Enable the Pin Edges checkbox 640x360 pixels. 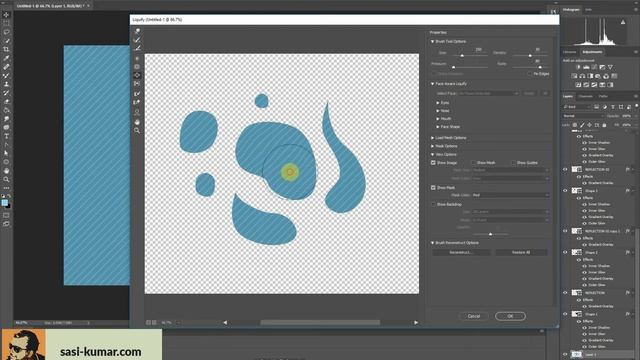tap(529, 74)
